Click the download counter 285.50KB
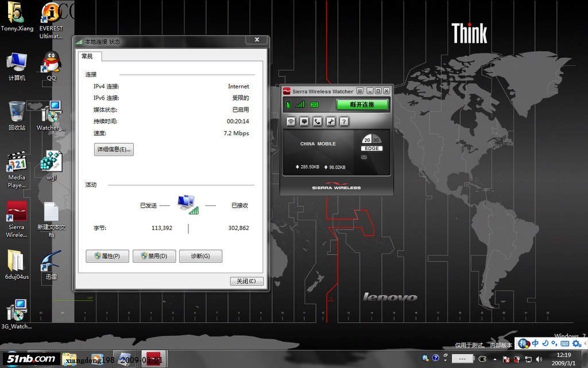Image resolution: width=588 pixels, height=368 pixels. [x=307, y=167]
